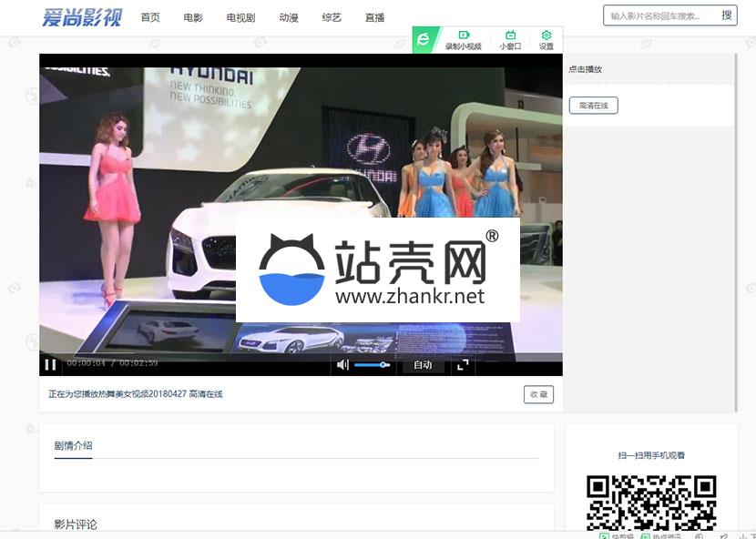Image resolution: width=756 pixels, height=539 pixels.
Task: Select the 高清在线 playback source button
Action: (x=593, y=106)
